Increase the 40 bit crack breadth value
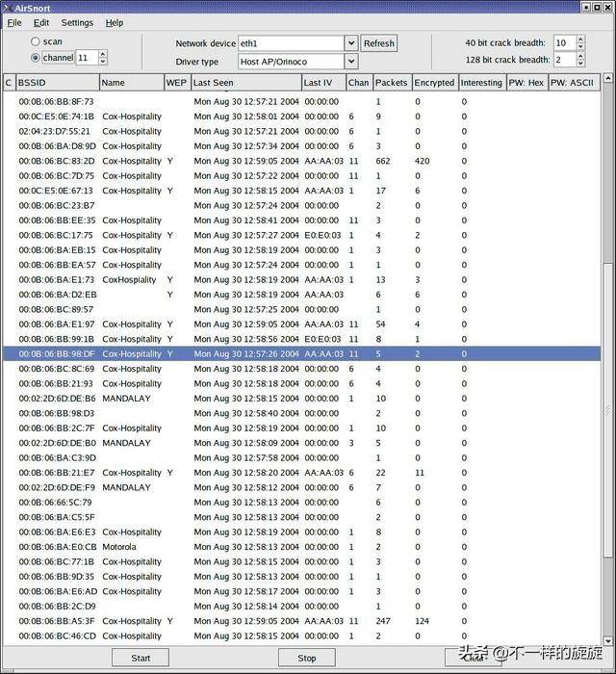This screenshot has width=616, height=674. pyautogui.click(x=580, y=39)
